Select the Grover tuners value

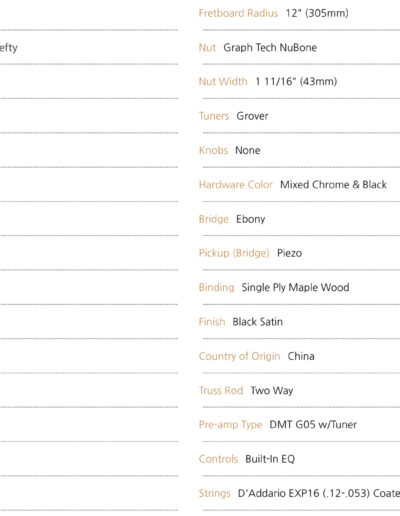tap(252, 116)
